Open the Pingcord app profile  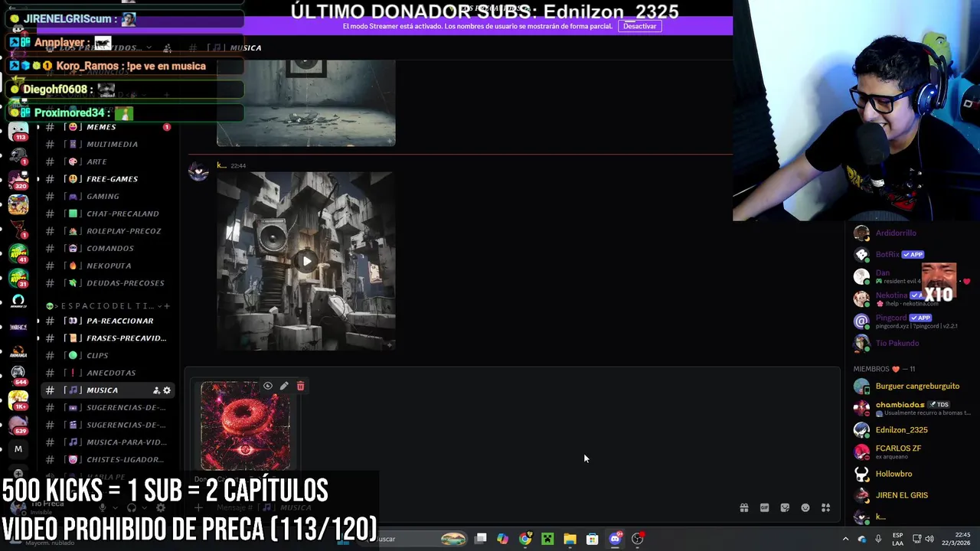pyautogui.click(x=911, y=321)
